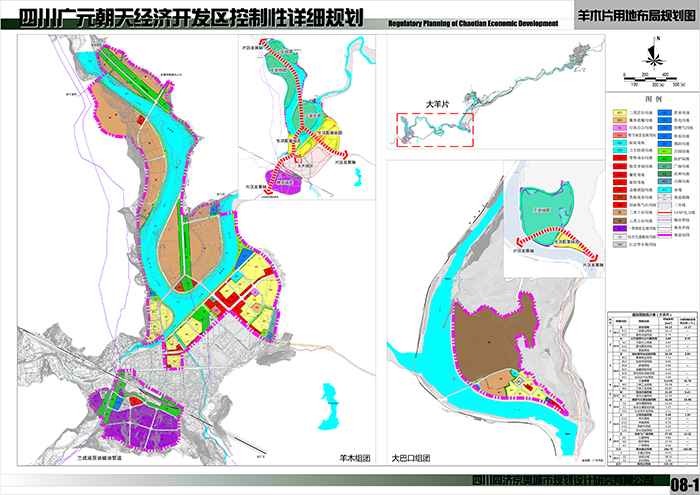This screenshot has width=700, height=495.
Task: Select the main title 四川广元朝天经济开发区控制性详细规划
Action: click(x=191, y=18)
